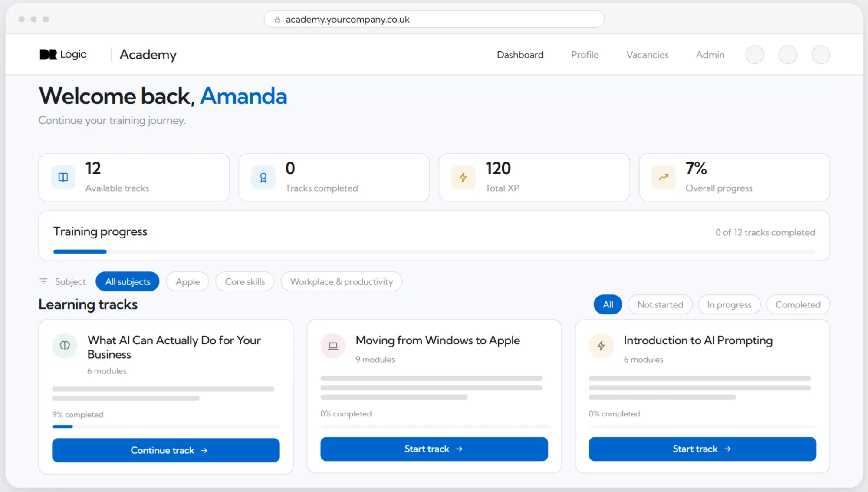This screenshot has height=492, width=868.
Task: Open Introduction to AI Prompting title
Action: (x=698, y=340)
